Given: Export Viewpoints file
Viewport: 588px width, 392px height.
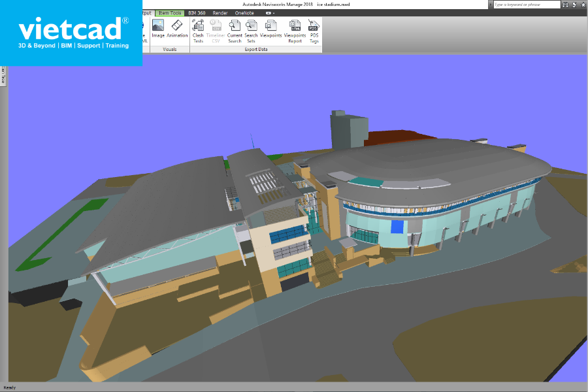Looking at the screenshot, I should click(270, 29).
